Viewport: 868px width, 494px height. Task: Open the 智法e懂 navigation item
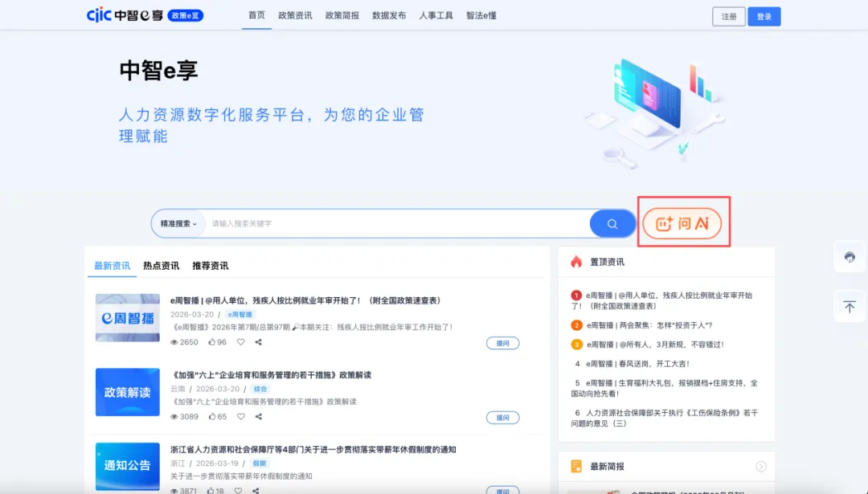481,15
